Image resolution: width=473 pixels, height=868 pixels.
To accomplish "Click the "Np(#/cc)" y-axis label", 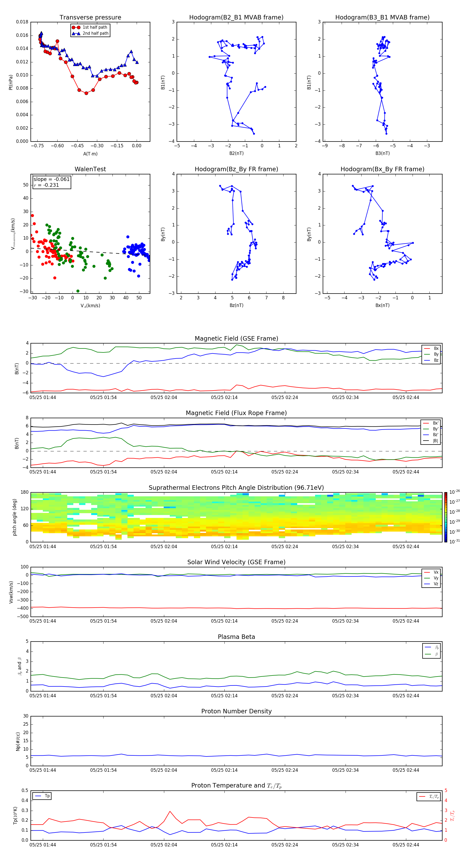I will click(18, 741).
